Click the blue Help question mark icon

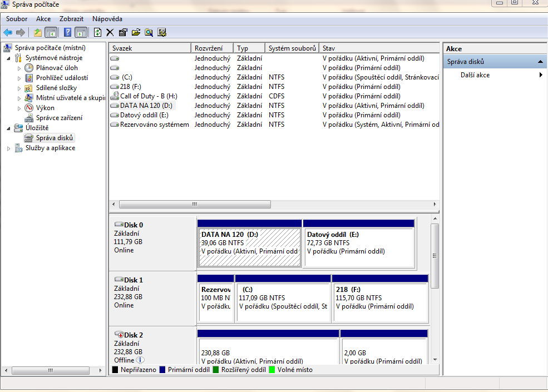coord(67,32)
